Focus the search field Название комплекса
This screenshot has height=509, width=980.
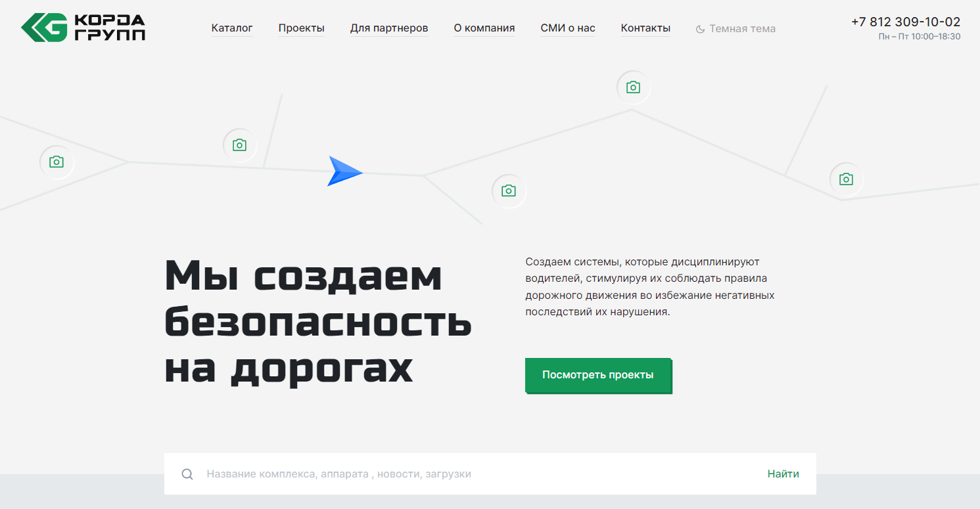click(480, 474)
